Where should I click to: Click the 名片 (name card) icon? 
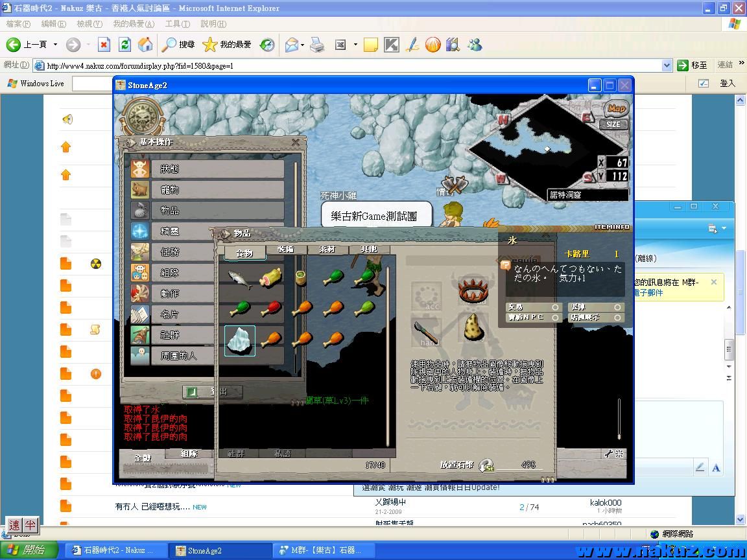(x=140, y=314)
